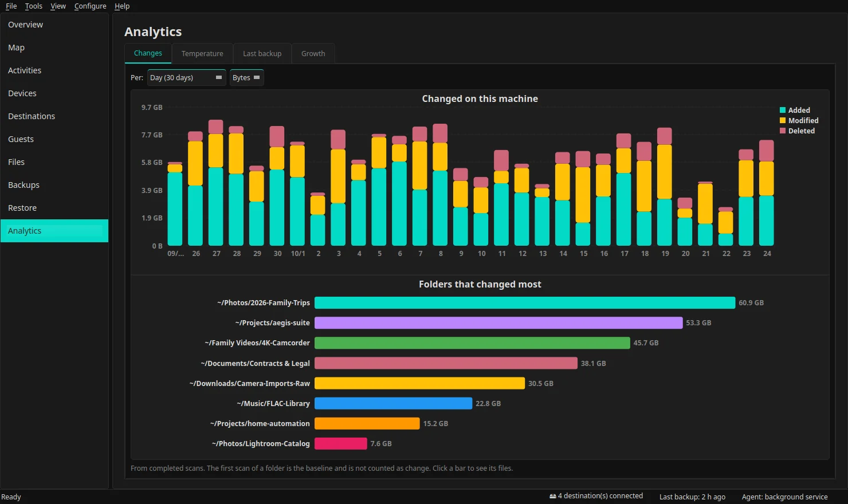
Task: Open Destinations in the sidebar
Action: click(54, 116)
